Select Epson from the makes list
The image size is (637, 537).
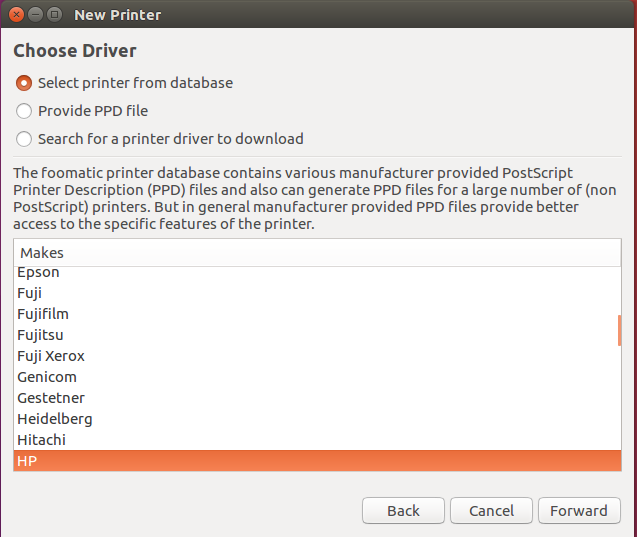[38, 272]
